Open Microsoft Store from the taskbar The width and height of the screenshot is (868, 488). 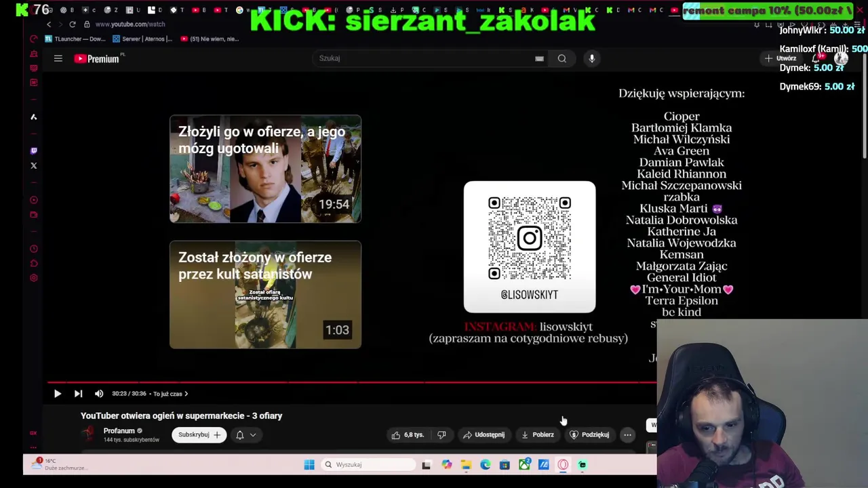[505, 465]
